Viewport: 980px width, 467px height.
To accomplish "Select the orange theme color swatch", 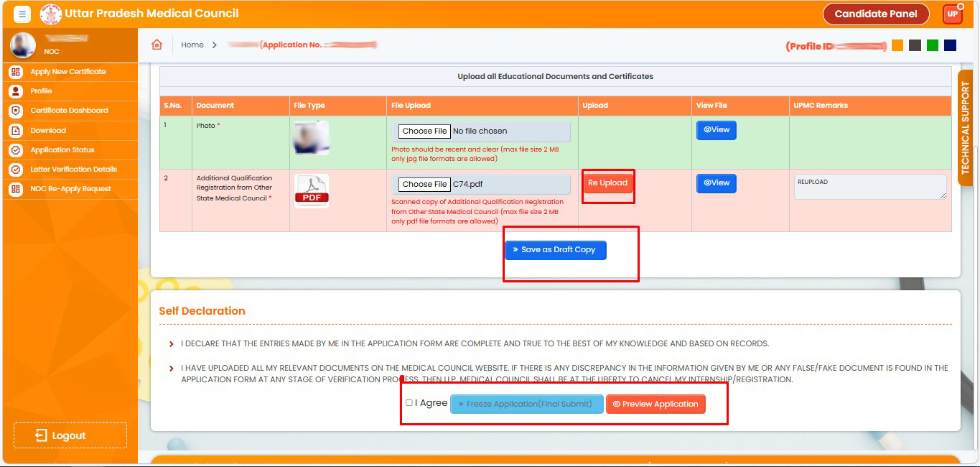I will pyautogui.click(x=897, y=45).
